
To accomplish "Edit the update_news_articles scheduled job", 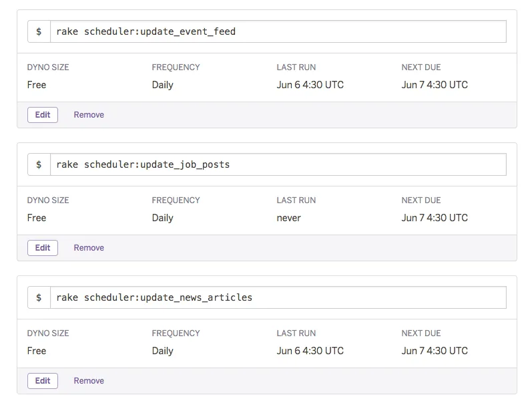I will pyautogui.click(x=43, y=380).
